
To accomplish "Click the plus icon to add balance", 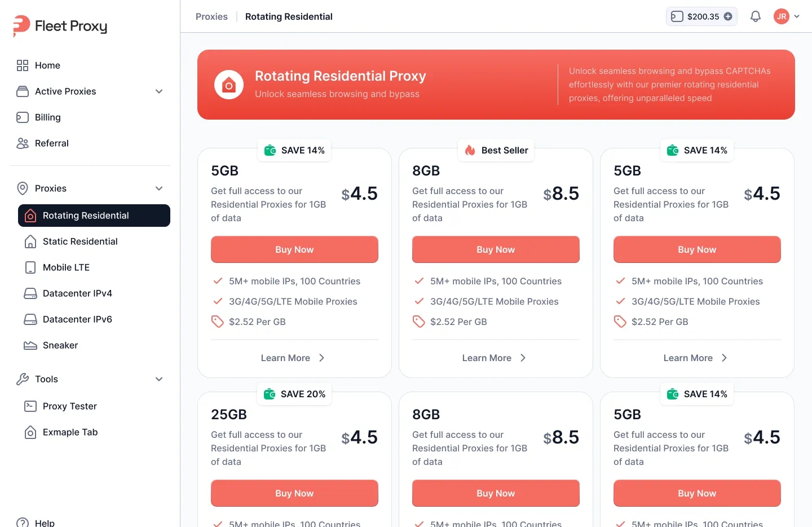I will click(728, 16).
